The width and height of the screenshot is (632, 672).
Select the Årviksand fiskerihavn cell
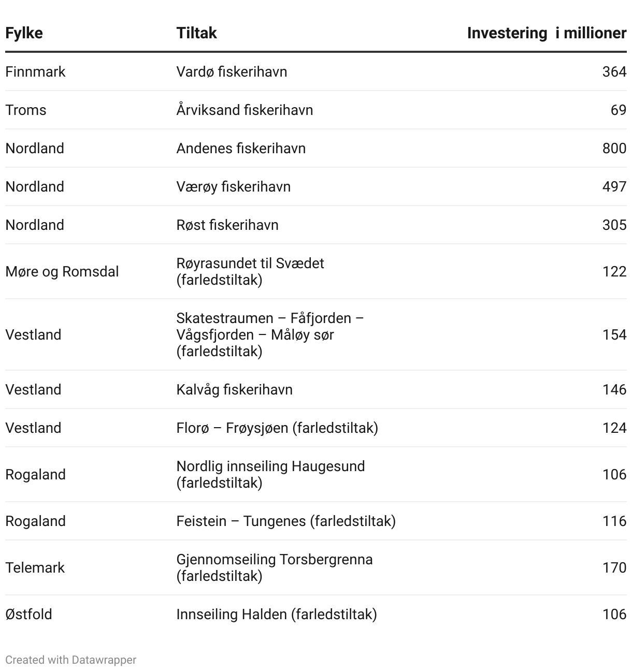coord(245,110)
